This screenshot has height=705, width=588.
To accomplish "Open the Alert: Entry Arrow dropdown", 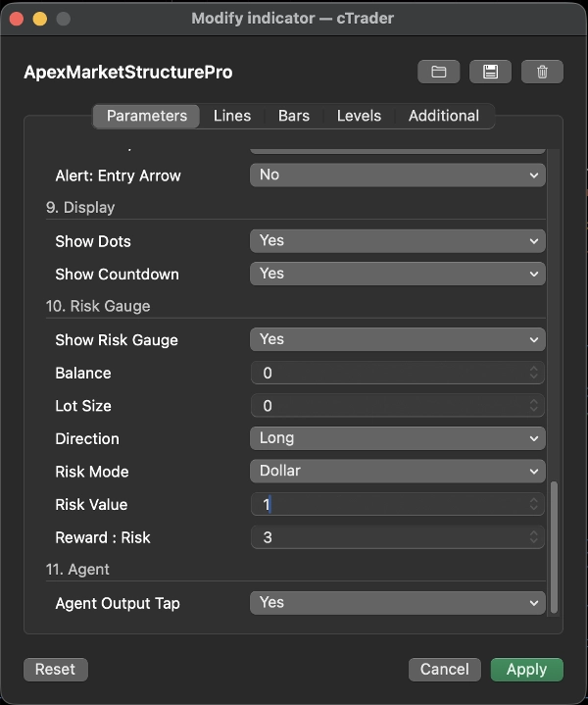I will (398, 175).
